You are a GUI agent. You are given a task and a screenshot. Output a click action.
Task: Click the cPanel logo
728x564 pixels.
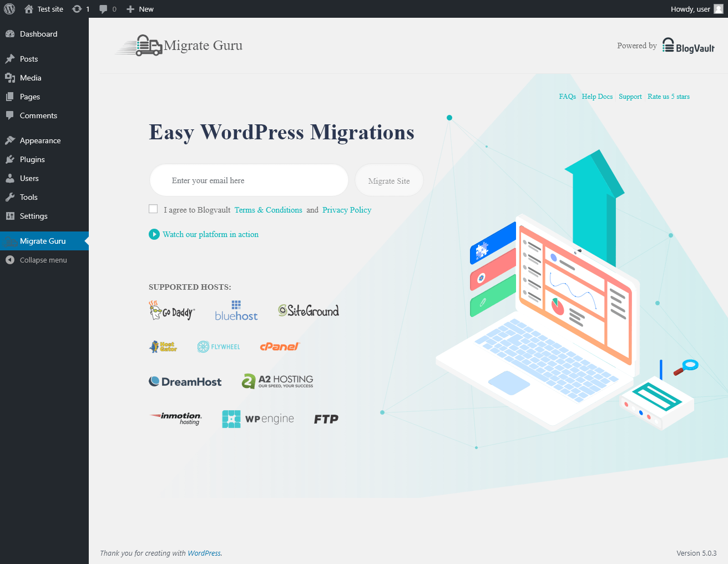(280, 346)
